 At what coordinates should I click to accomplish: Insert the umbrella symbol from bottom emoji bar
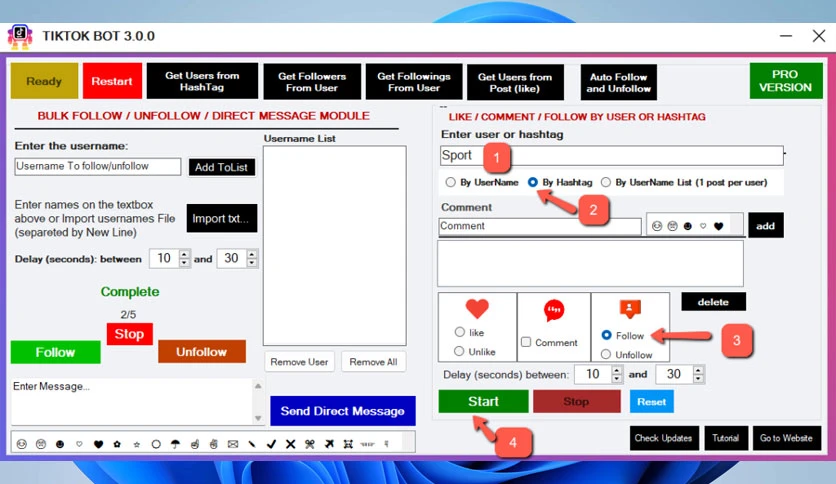point(175,444)
